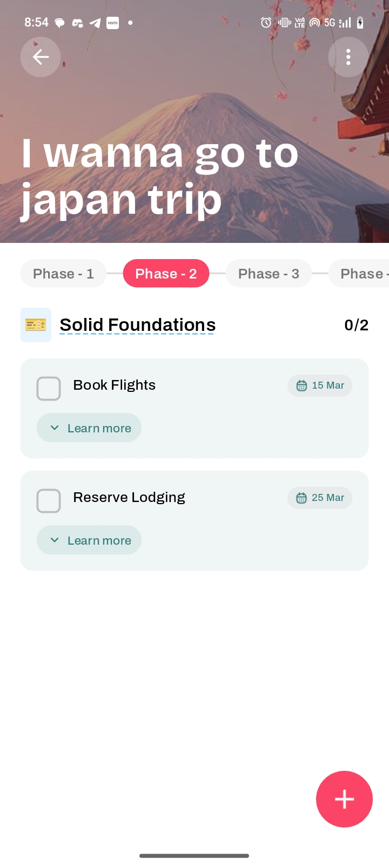Select the Phase - 3 tab
The height and width of the screenshot is (868, 389).
(269, 274)
